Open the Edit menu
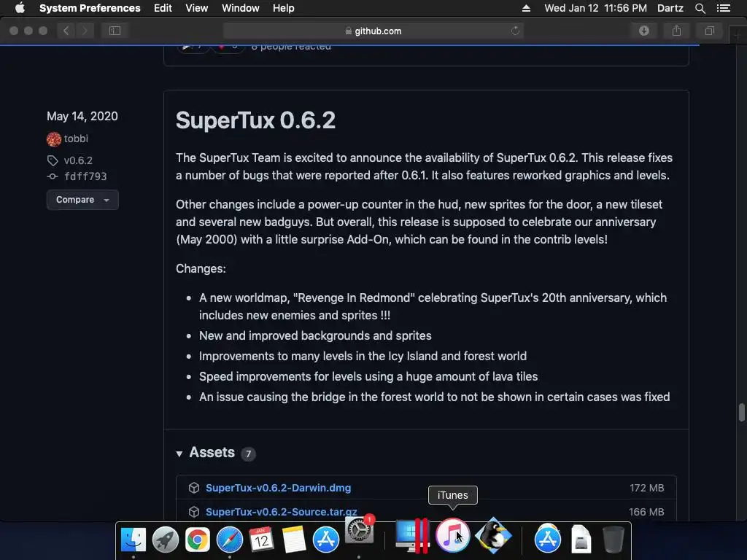 tap(163, 8)
